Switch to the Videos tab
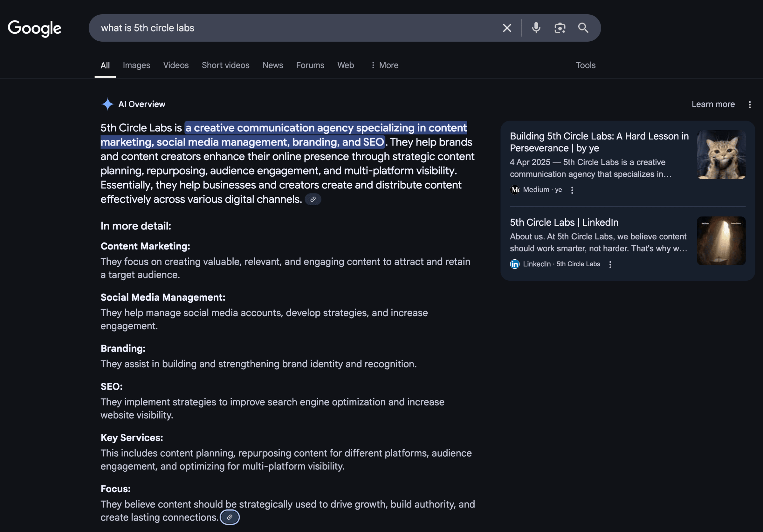Image resolution: width=763 pixels, height=532 pixels. 176,65
